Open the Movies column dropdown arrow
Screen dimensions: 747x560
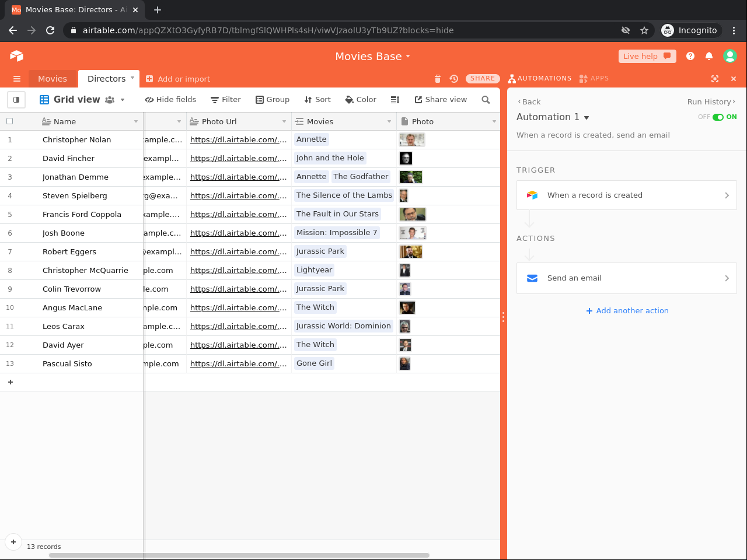(389, 121)
